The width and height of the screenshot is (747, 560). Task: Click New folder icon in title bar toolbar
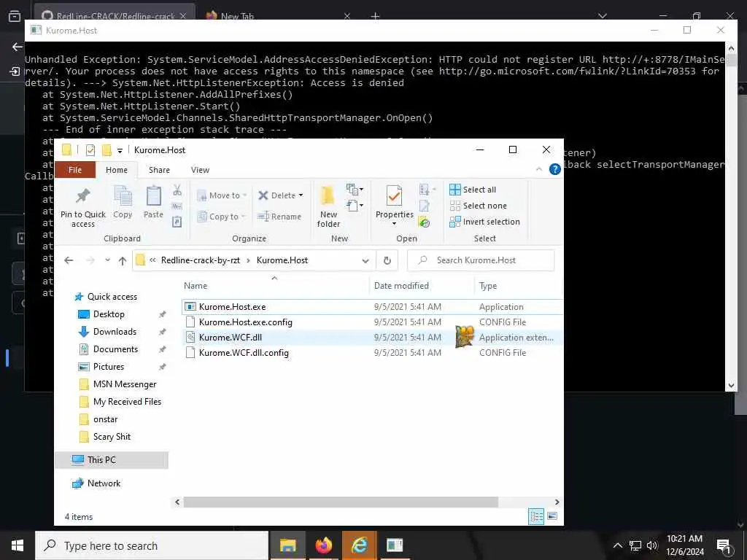[107, 150]
